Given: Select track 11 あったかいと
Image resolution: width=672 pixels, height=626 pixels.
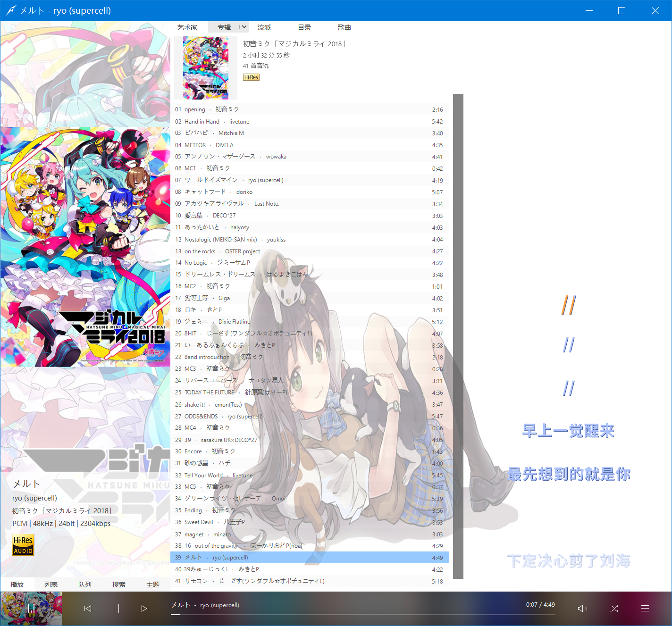Looking at the screenshot, I should (x=310, y=227).
